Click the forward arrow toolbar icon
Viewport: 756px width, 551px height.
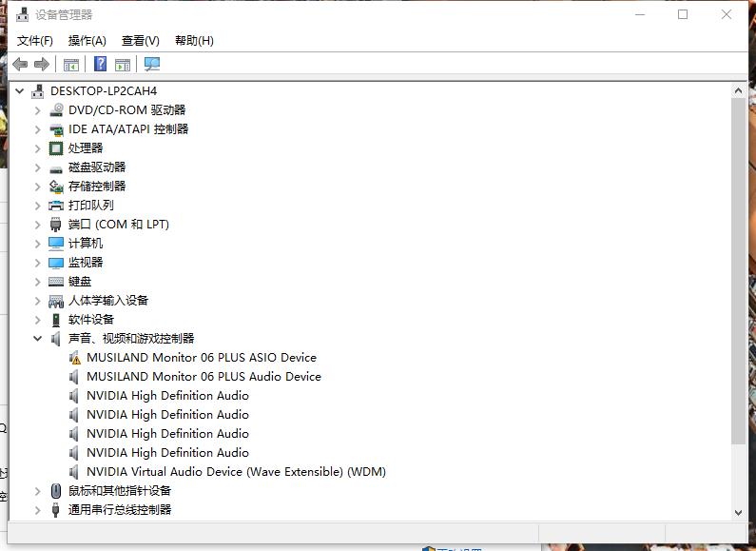click(x=41, y=64)
